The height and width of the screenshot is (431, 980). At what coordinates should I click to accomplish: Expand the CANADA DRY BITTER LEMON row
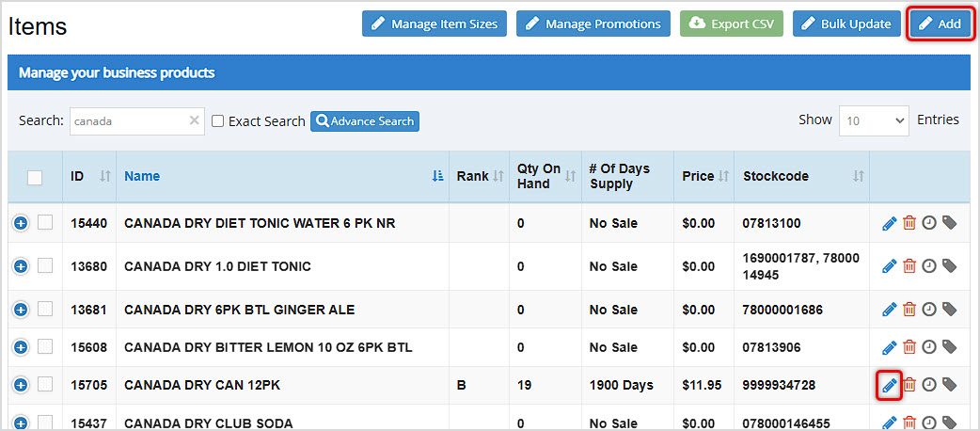21,347
